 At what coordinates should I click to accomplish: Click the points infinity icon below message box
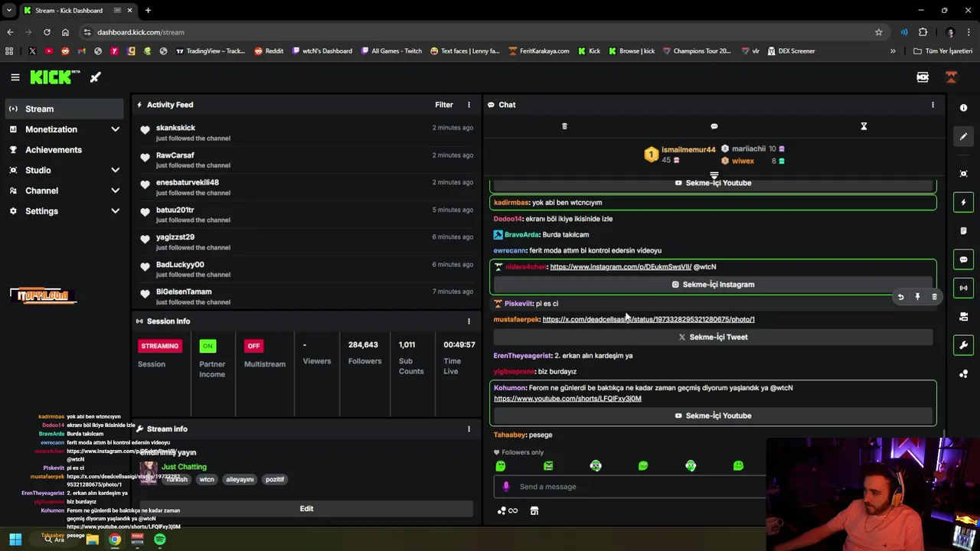(507, 510)
